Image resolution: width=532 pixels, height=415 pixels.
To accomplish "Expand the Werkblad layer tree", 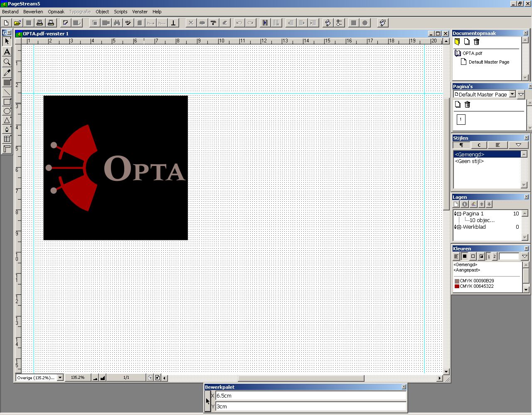I will [x=459, y=227].
